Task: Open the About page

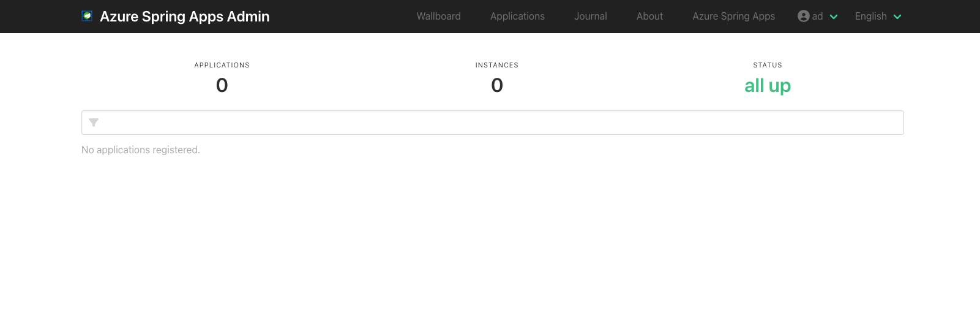Action: [649, 16]
